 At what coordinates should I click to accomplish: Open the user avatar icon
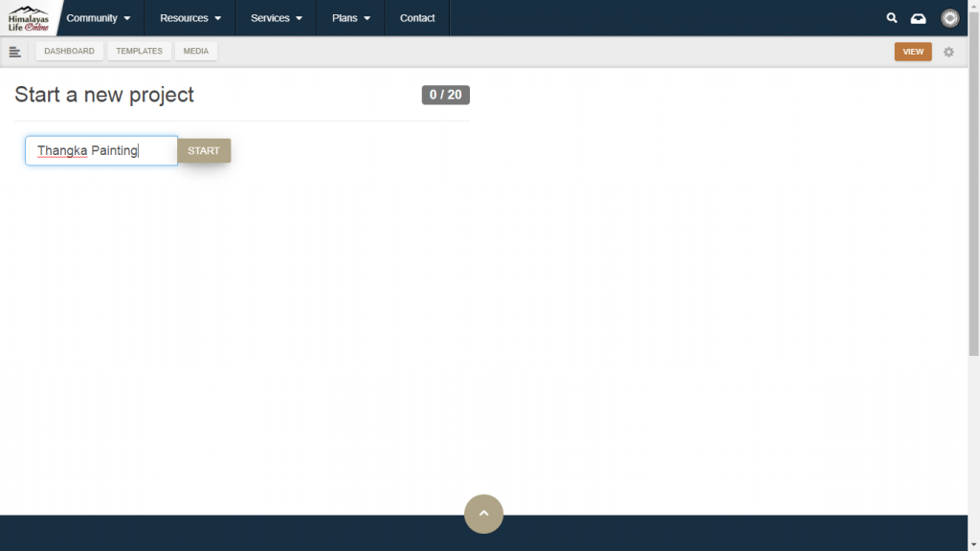click(x=950, y=18)
